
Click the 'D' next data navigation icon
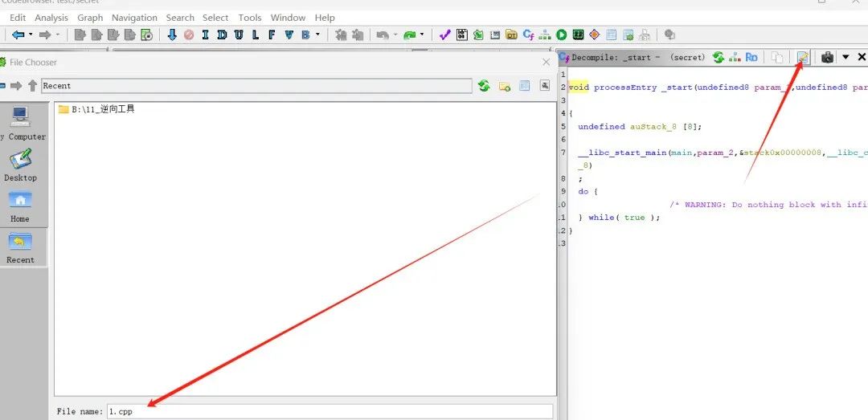pos(222,35)
